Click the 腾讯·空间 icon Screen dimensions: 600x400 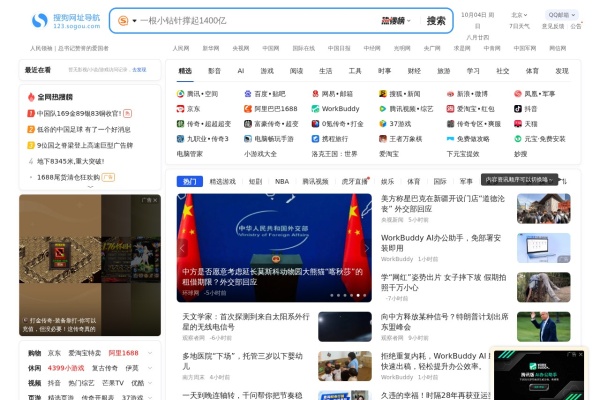(180, 94)
